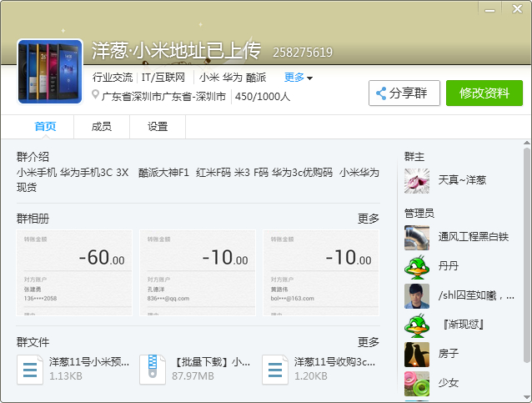Click the 群介绍 description text
Viewport: 532px width, 403px height.
pos(198,179)
